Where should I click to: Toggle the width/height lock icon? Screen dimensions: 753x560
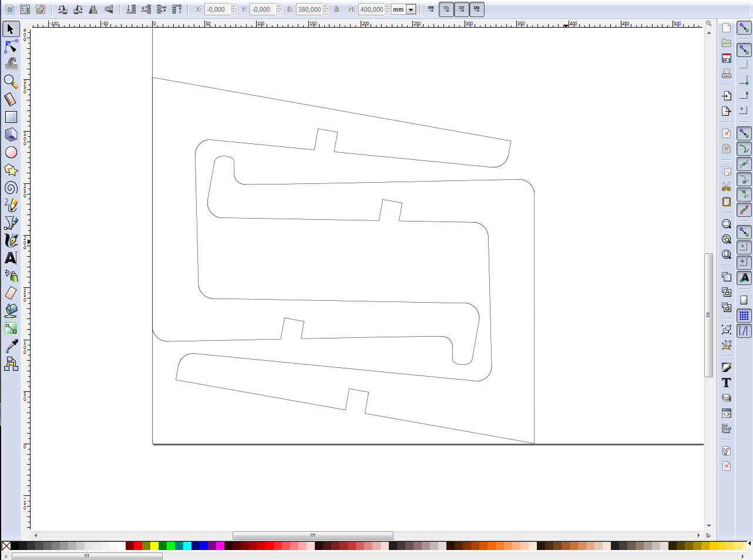[x=337, y=9]
